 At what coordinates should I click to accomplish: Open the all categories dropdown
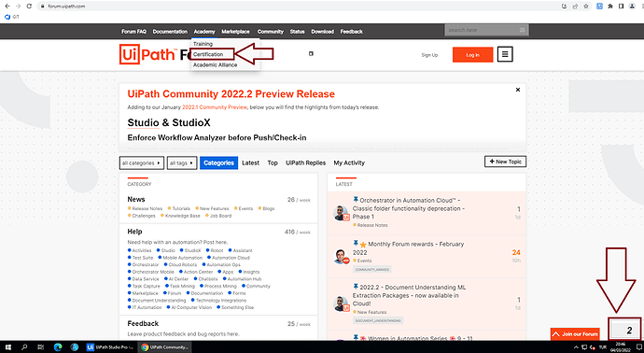tap(142, 162)
